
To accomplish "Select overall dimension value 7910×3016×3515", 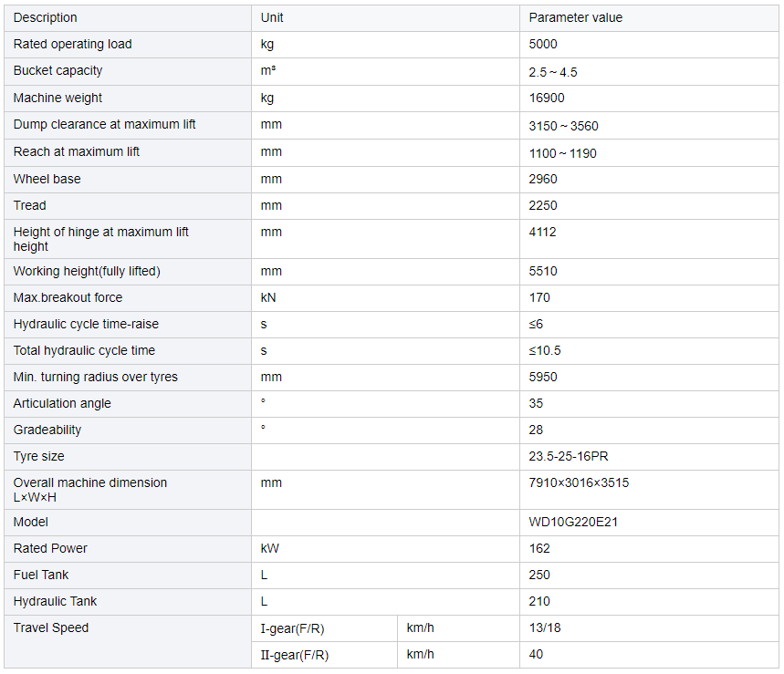I will tap(579, 482).
